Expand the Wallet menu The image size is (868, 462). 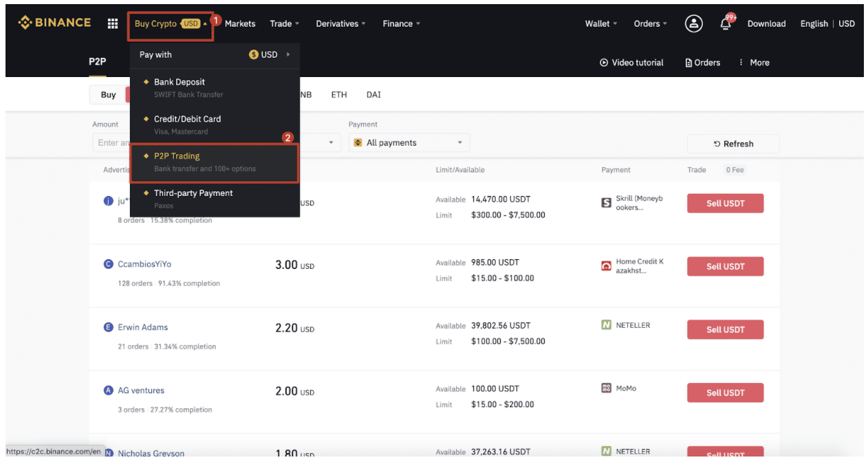point(601,23)
